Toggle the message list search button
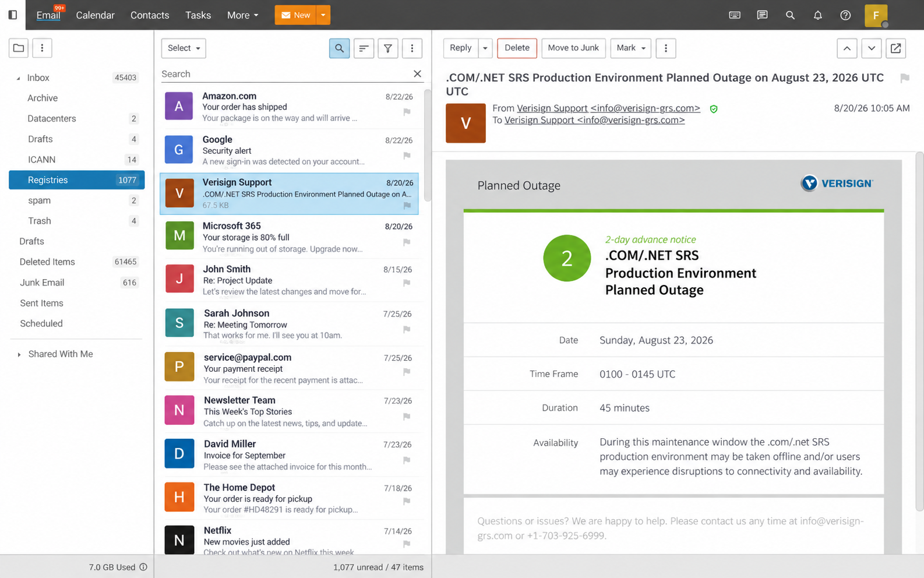This screenshot has width=924, height=578. pyautogui.click(x=339, y=48)
